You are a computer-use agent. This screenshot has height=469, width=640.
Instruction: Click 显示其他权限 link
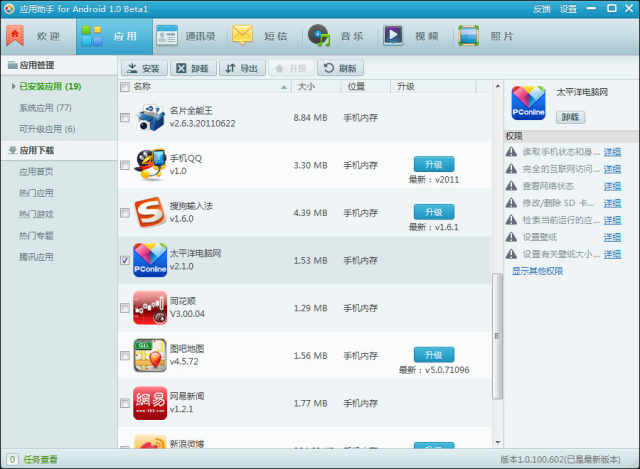tap(537, 271)
